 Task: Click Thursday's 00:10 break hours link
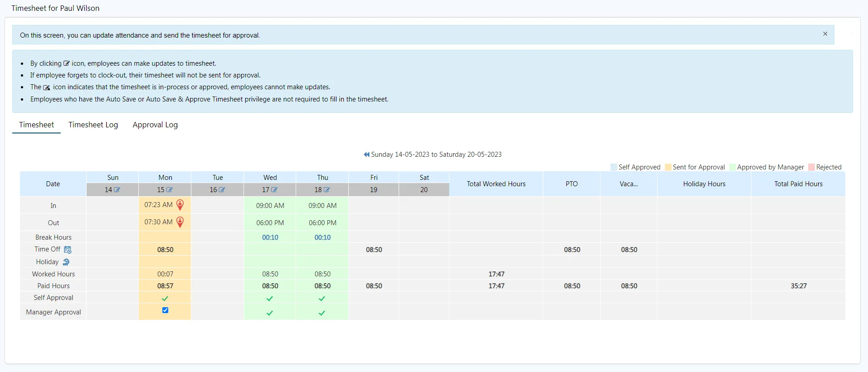pos(322,237)
